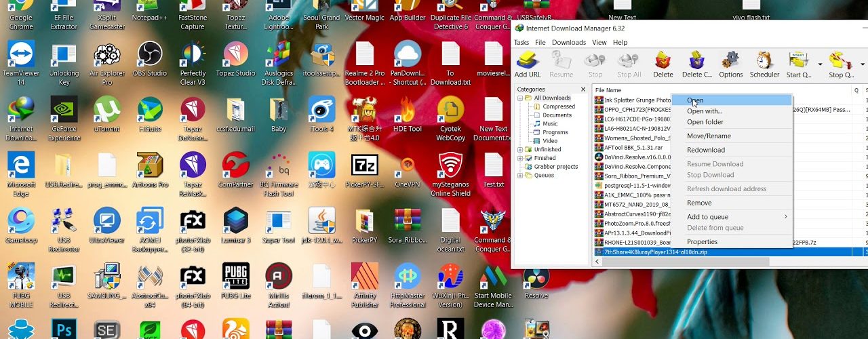Click the Delete toolbar icon in IDM
This screenshot has width=868, height=339.
coord(663,64)
